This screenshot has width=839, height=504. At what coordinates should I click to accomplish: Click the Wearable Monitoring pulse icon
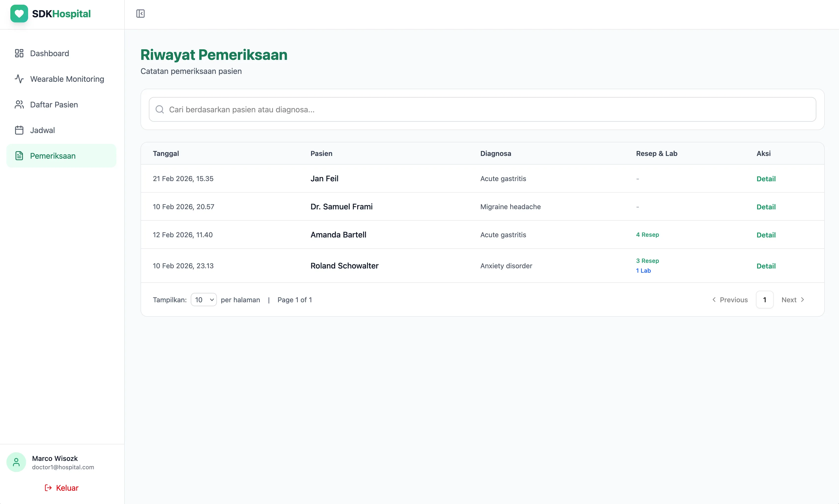(x=19, y=79)
